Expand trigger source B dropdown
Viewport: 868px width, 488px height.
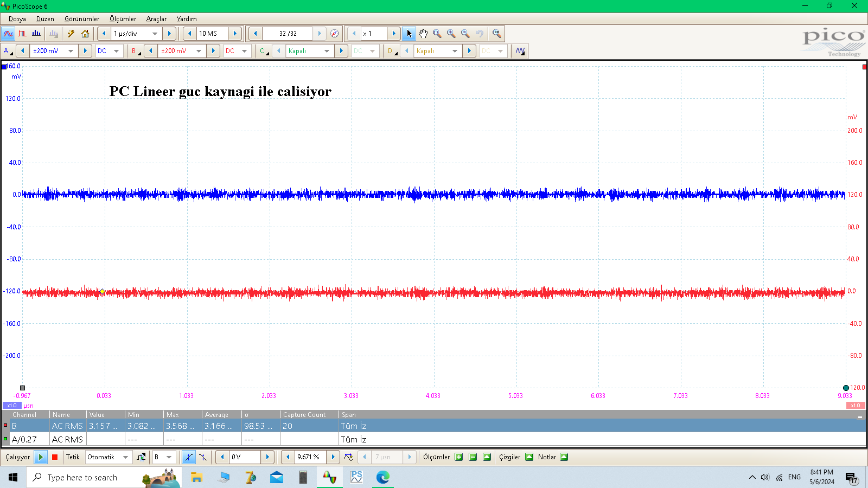pos(169,457)
